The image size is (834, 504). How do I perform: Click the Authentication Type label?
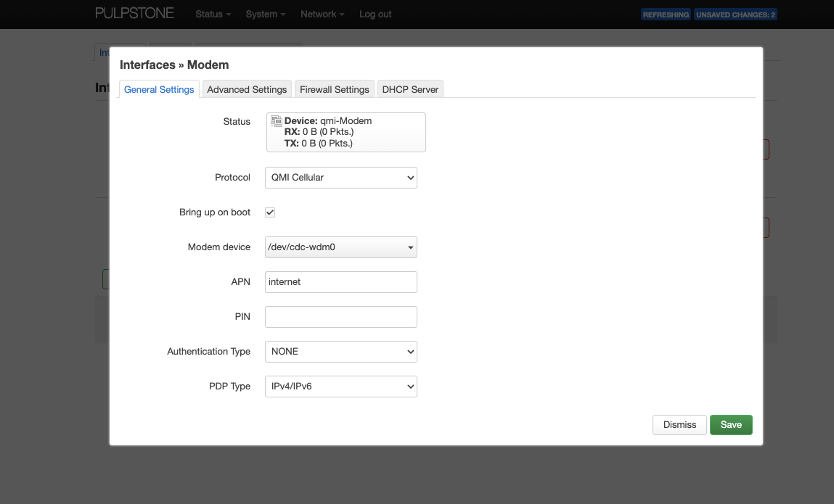[x=208, y=352]
